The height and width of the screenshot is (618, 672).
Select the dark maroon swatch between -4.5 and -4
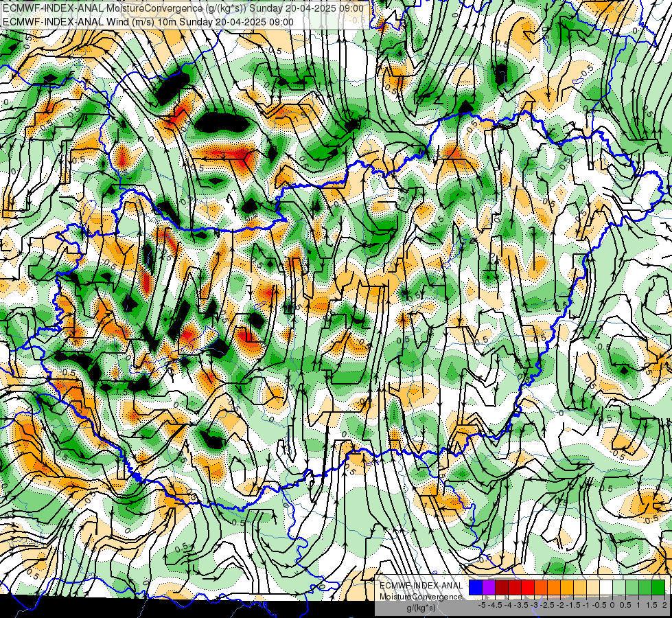click(x=502, y=588)
